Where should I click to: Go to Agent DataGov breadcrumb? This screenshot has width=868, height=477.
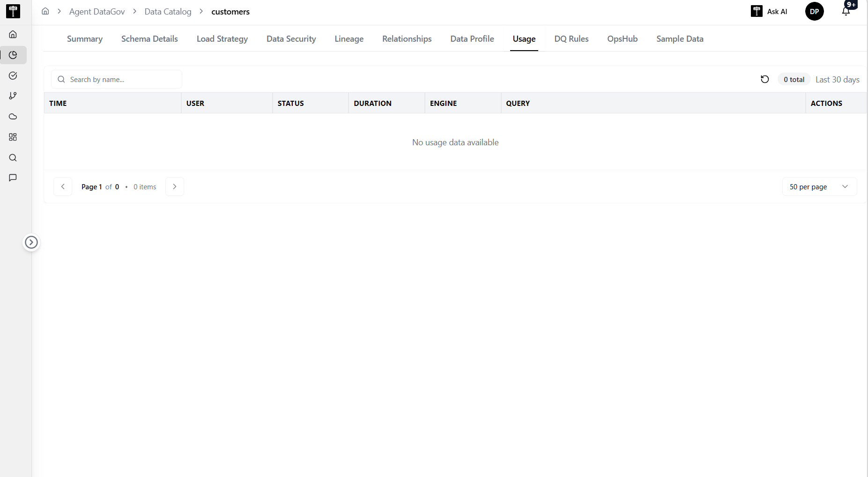(97, 12)
